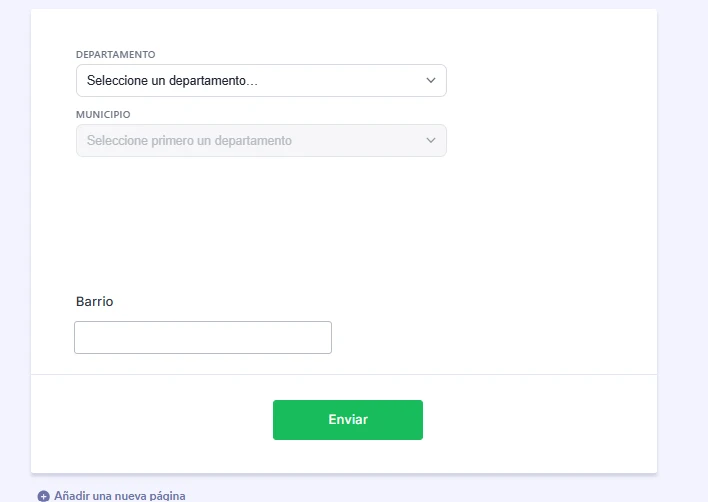This screenshot has width=708, height=502.
Task: Click blank card area right of Departamento dropdown
Action: (x=551, y=80)
